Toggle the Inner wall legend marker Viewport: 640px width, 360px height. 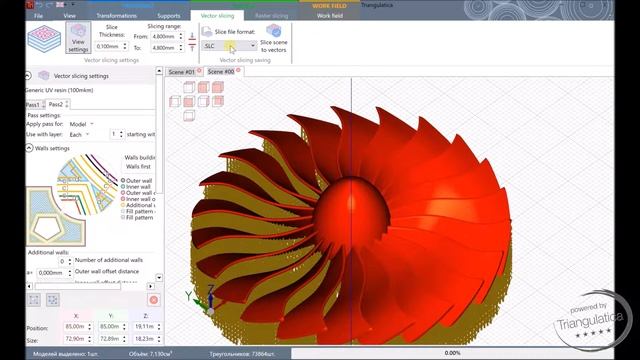click(123, 187)
